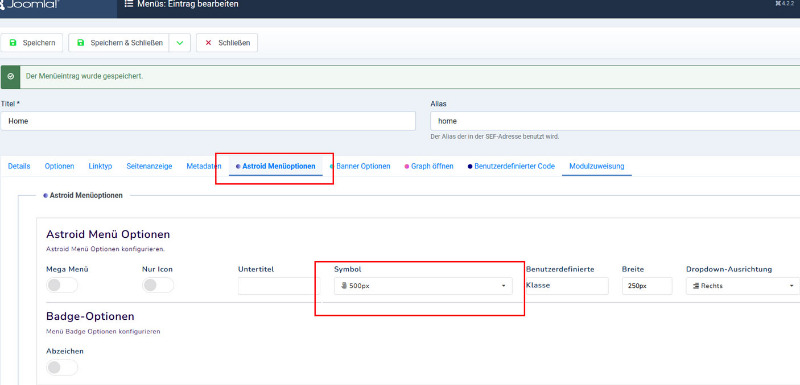Toggle the Nur Icon switch
Viewport: 800px width, 385px height.
pos(158,285)
